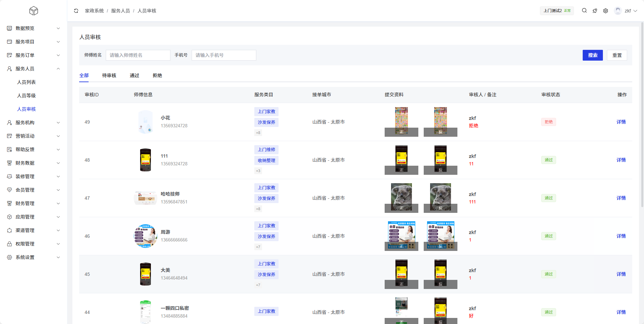
Task: Switch to the 拒绝 tab
Action: pos(157,75)
